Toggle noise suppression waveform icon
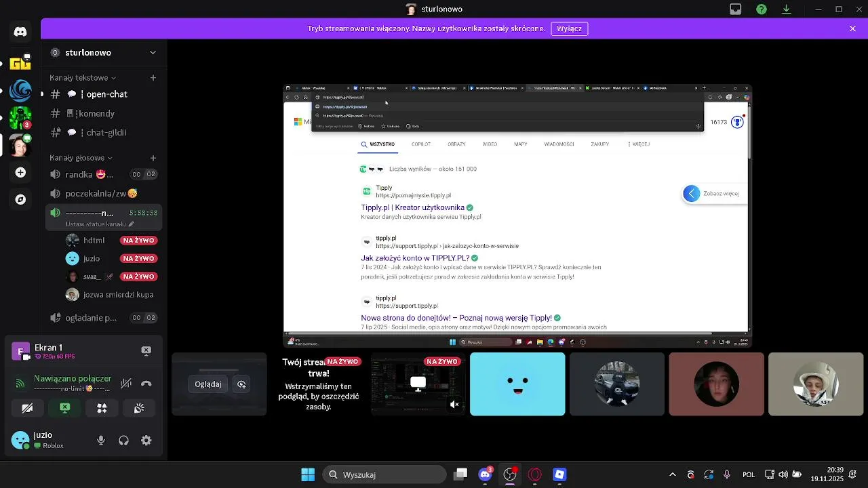The image size is (868, 488). coord(125,384)
